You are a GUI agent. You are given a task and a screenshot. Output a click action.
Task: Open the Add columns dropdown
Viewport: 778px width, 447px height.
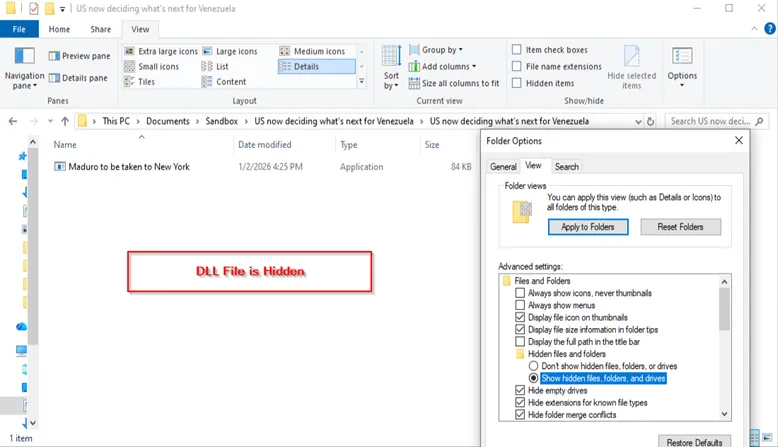442,66
